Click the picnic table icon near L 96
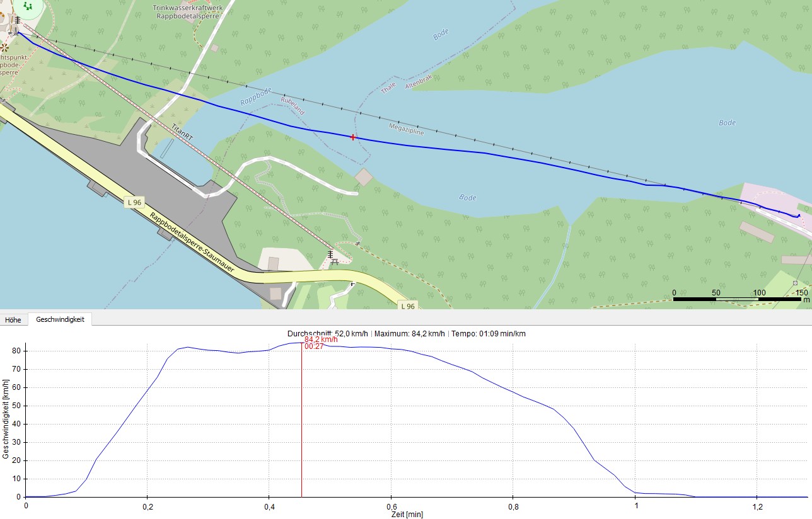 click(335, 261)
